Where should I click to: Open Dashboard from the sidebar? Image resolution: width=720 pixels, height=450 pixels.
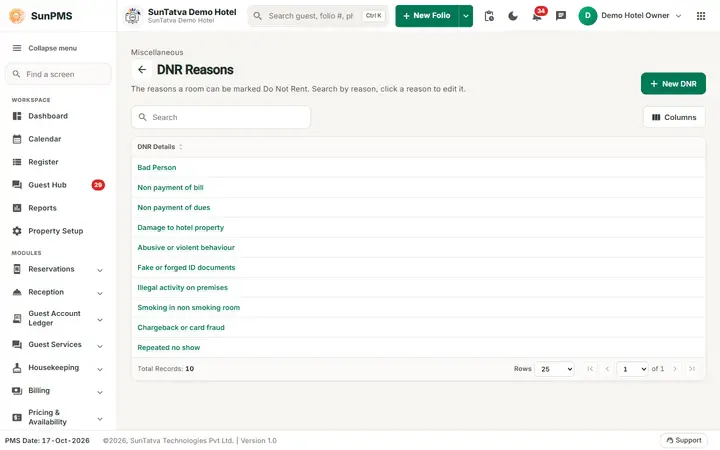(48, 116)
